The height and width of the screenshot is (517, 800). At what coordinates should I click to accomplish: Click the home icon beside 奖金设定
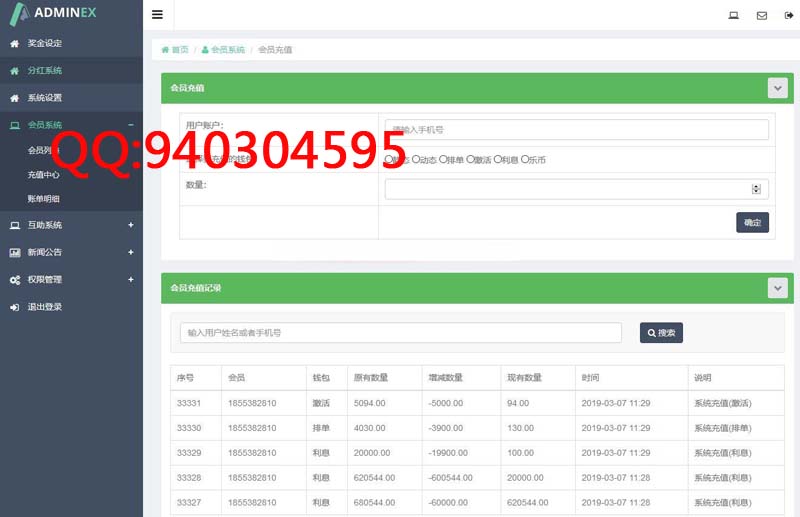click(14, 44)
